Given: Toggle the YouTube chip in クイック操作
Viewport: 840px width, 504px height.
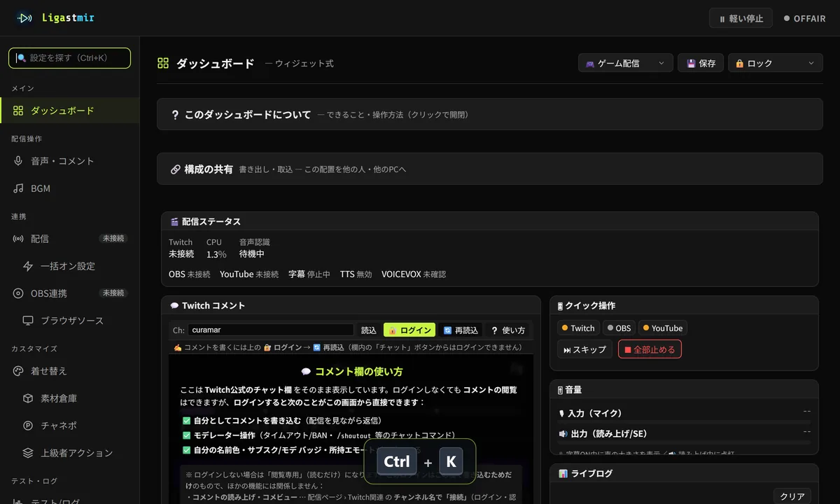Looking at the screenshot, I should coord(663,328).
